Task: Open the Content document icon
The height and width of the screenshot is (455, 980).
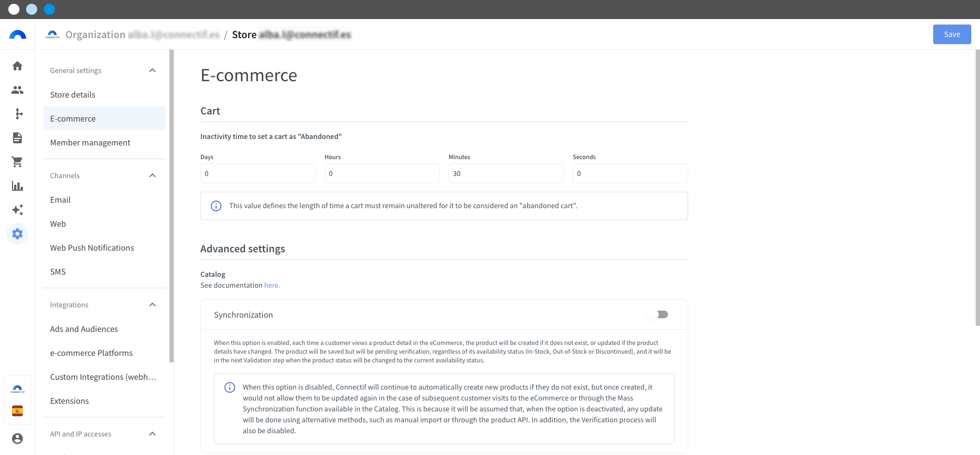Action: 17,138
